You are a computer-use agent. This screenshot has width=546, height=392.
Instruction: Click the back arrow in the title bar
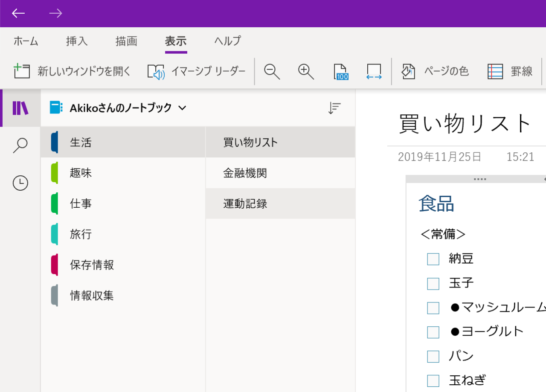pos(18,13)
